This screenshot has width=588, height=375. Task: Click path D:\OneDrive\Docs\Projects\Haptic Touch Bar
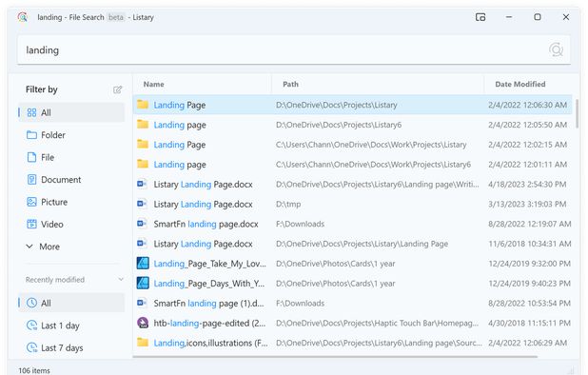tap(377, 324)
